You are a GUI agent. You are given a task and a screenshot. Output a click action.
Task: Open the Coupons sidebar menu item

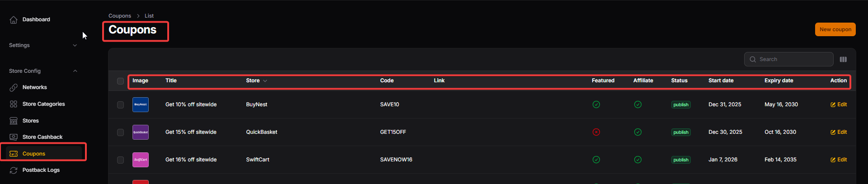[34, 154]
